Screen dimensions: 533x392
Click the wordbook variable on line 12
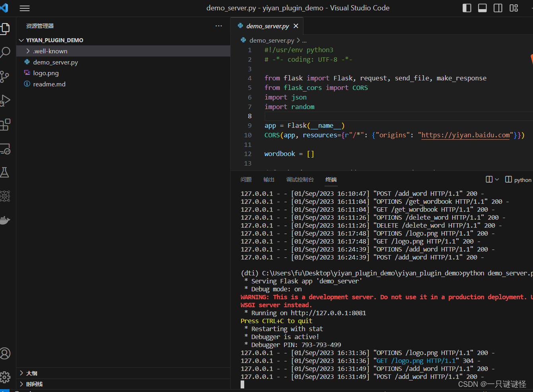(280, 154)
